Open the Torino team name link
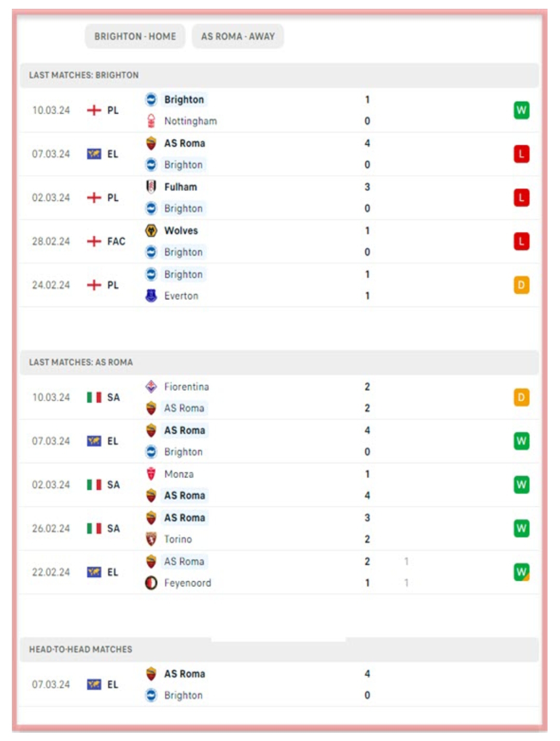Image resolution: width=560 pixels, height=741 pixels. (178, 539)
